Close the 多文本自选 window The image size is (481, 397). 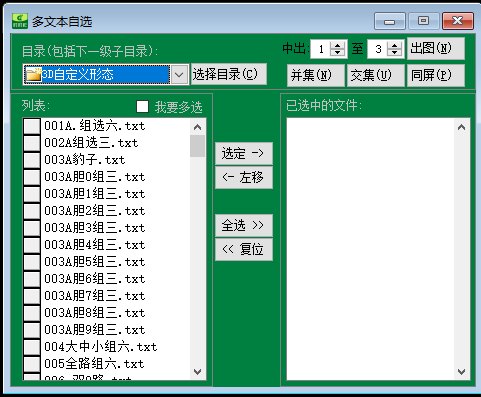point(458,22)
